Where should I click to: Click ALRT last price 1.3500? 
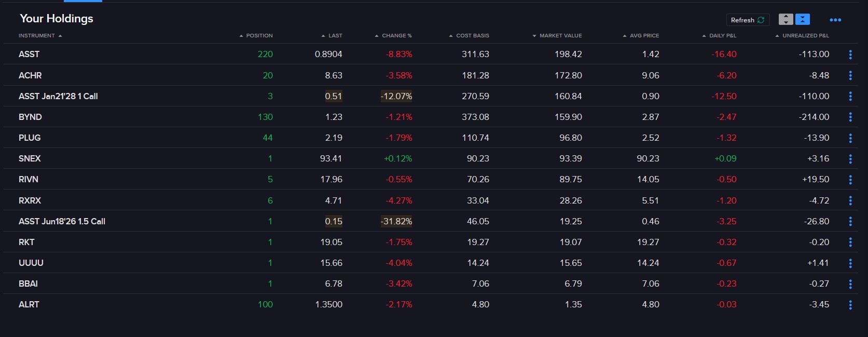[x=328, y=304]
